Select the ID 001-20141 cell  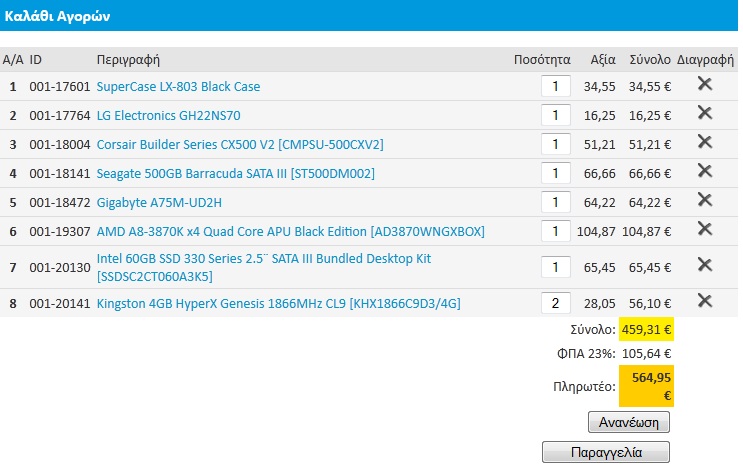[60, 303]
